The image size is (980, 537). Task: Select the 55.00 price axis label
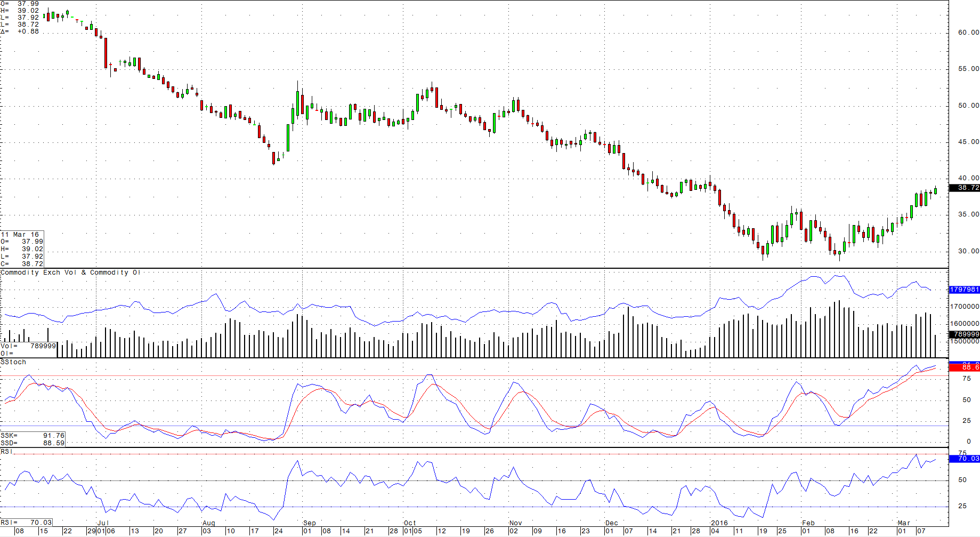click(968, 69)
